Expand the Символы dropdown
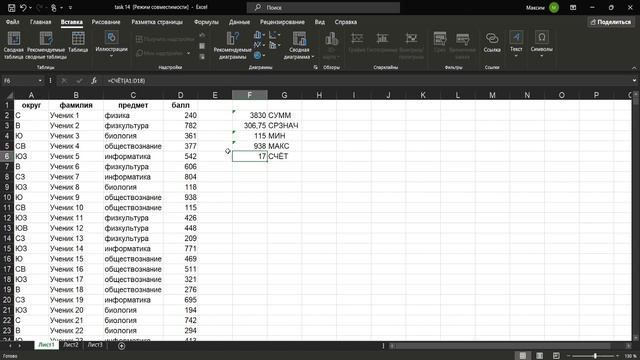The image size is (640, 360). (542, 45)
